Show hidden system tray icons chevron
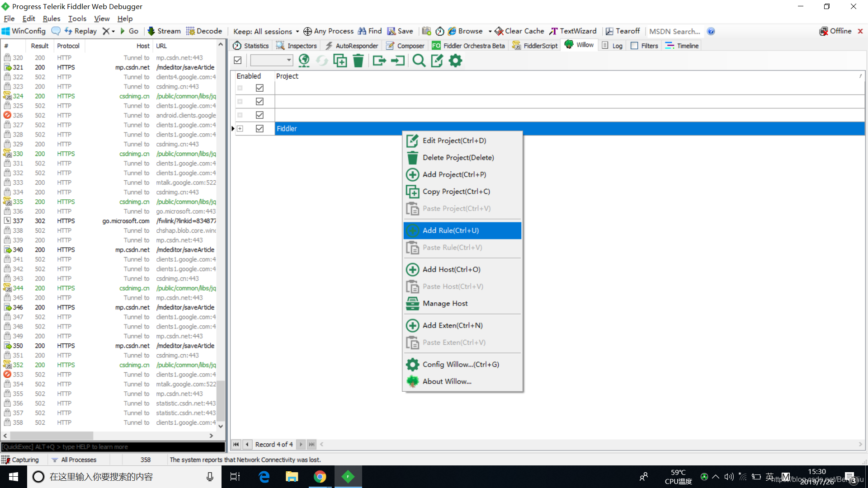This screenshot has width=868, height=488. [716, 477]
